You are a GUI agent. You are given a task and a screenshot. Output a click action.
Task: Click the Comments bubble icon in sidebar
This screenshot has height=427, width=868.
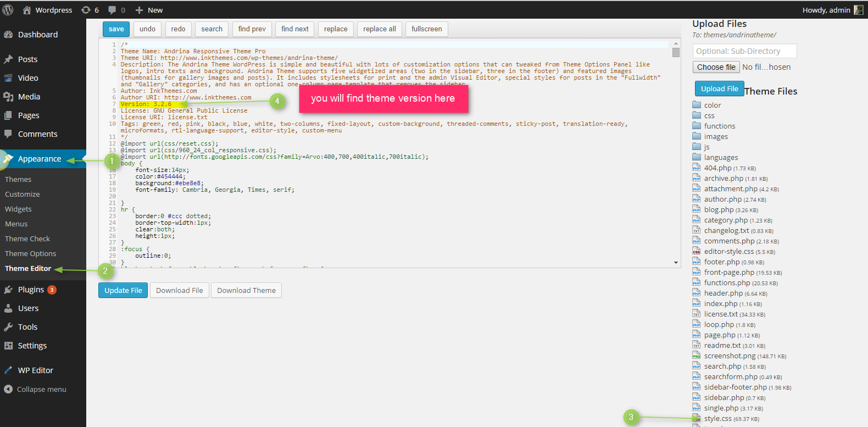click(8, 134)
